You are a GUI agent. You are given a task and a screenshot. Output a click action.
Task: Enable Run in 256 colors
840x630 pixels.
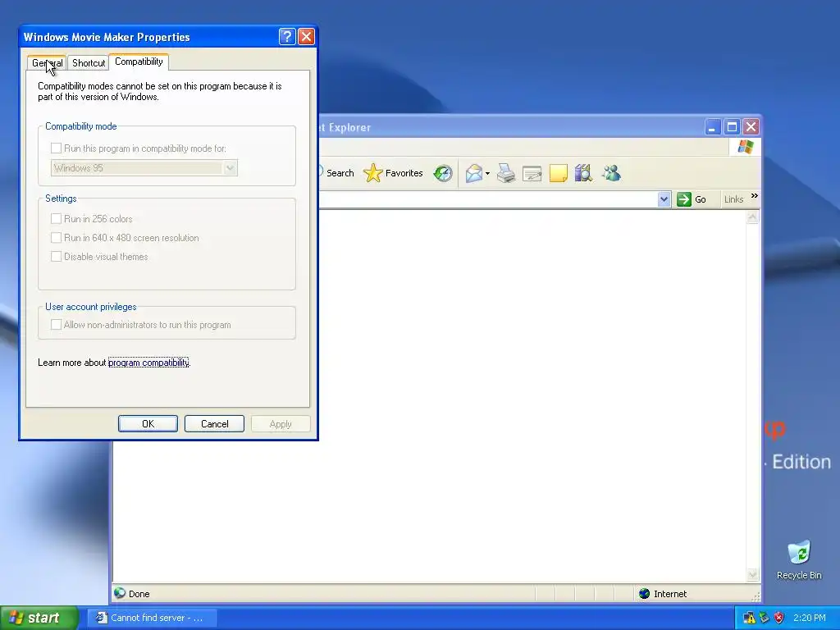pyautogui.click(x=56, y=218)
